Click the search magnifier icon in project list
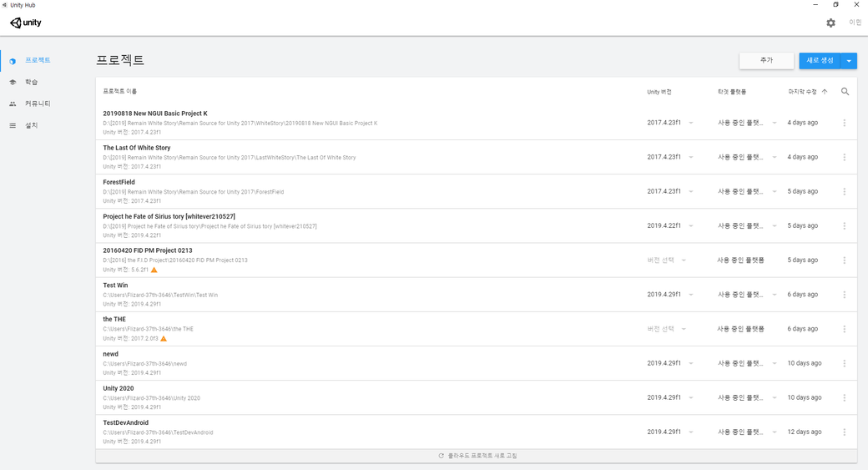 click(845, 92)
